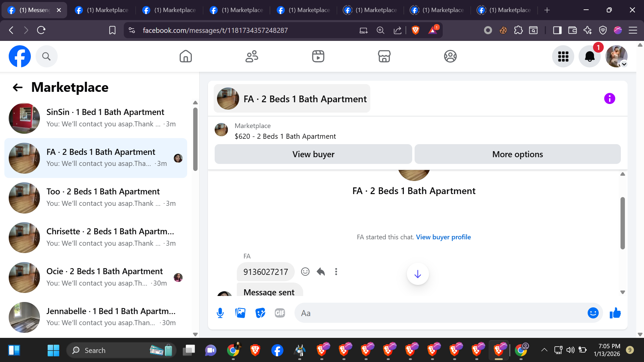Send a thumbs up like
Screen dimensions: 644x362
pyautogui.click(x=615, y=313)
